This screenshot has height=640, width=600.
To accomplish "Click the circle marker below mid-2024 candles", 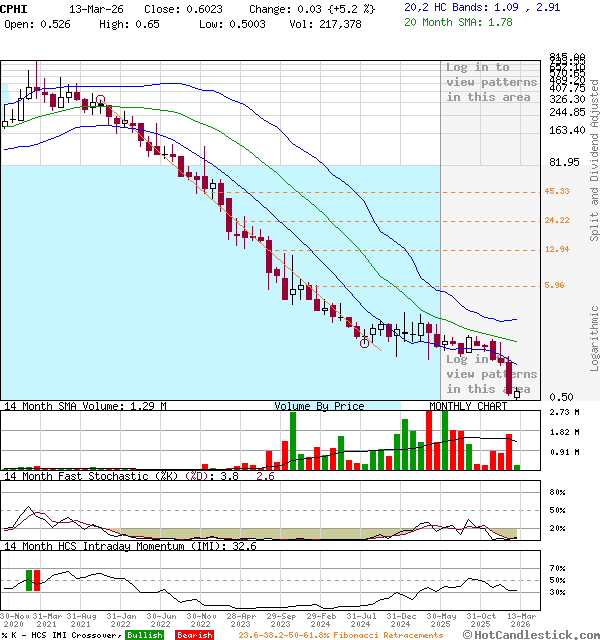I will (x=365, y=342).
